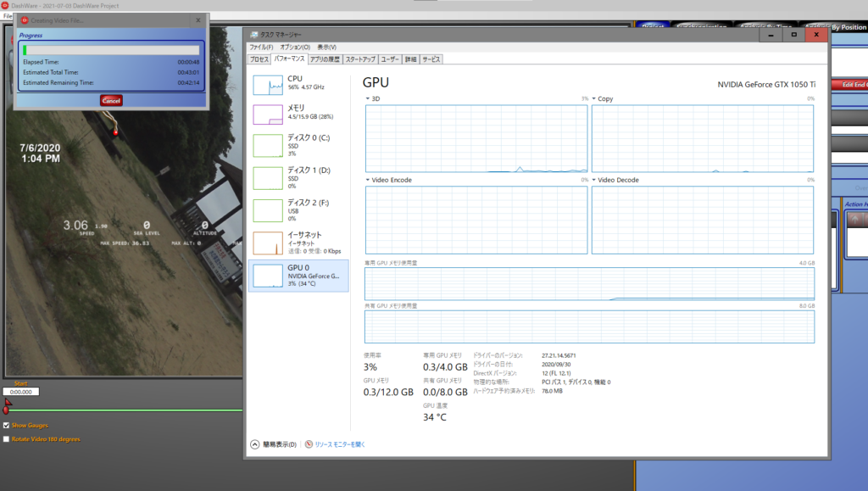Open the メモリ usage graph
The width and height of the screenshot is (868, 491).
tap(268, 114)
